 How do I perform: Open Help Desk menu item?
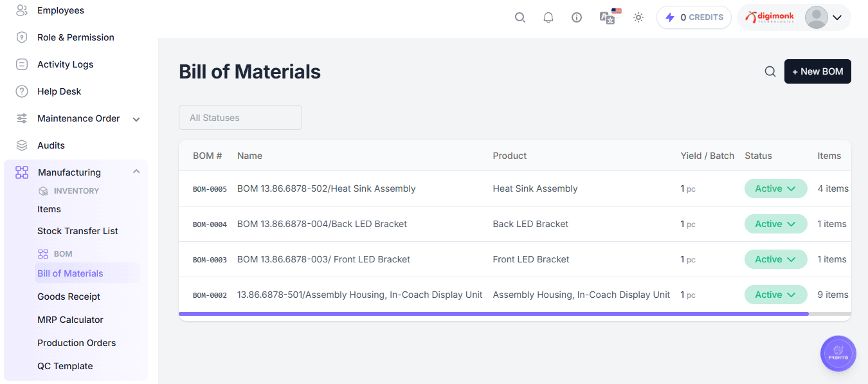tap(59, 91)
